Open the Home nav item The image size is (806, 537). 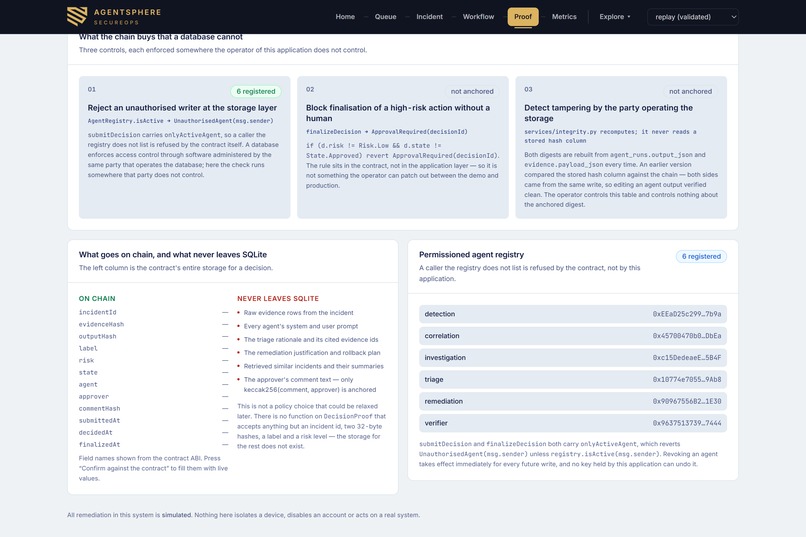pos(345,16)
